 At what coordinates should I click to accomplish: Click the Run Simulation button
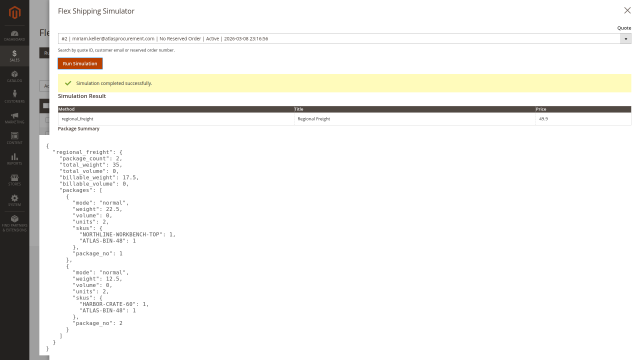pos(80,64)
